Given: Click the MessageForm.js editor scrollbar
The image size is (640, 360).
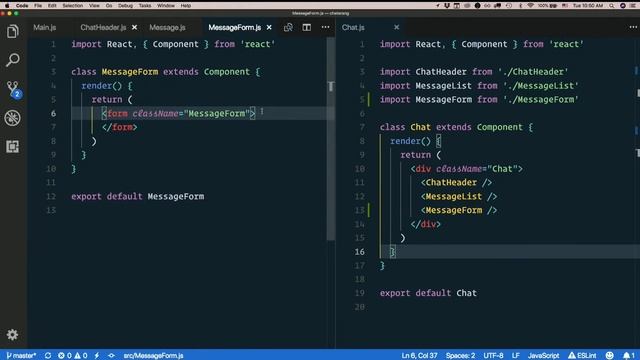Looking at the screenshot, I should point(331,139).
